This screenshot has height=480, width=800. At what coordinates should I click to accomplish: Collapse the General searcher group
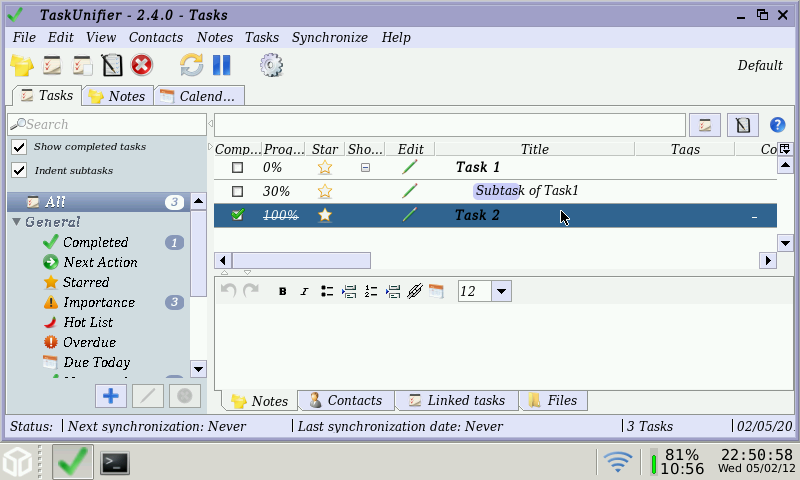[16, 222]
